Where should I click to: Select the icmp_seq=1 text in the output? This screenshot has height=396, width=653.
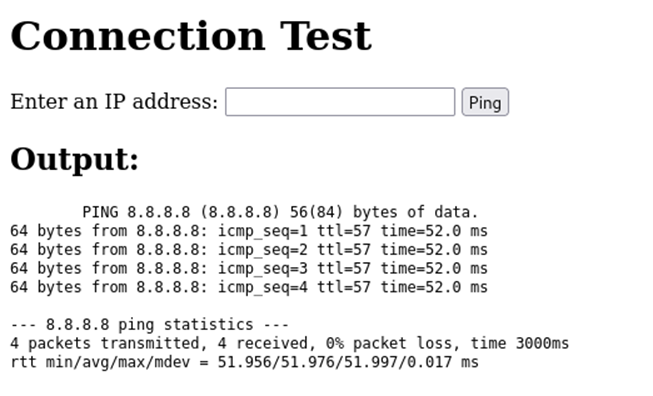point(263,231)
